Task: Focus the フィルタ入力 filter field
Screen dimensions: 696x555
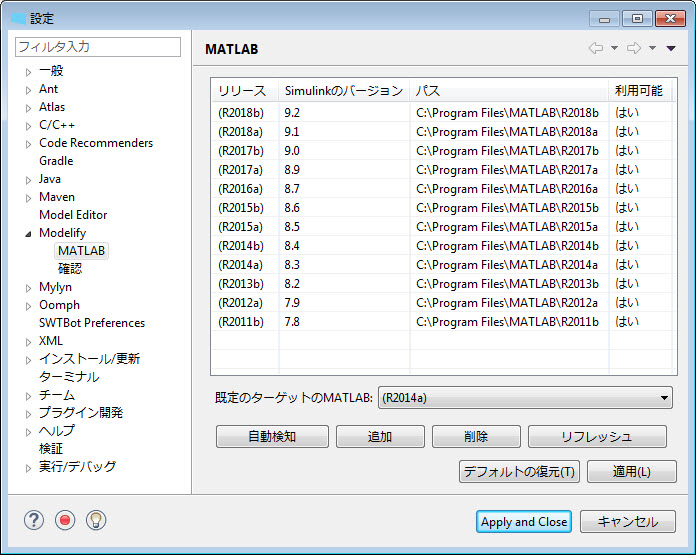Action: (x=98, y=47)
